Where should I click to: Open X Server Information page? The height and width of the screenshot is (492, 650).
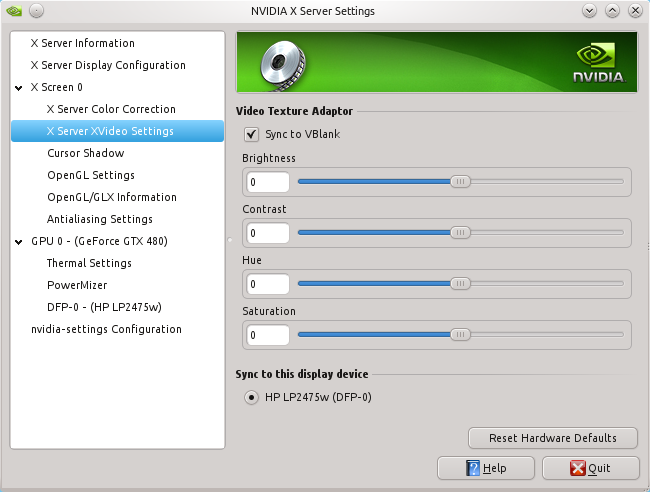[82, 43]
